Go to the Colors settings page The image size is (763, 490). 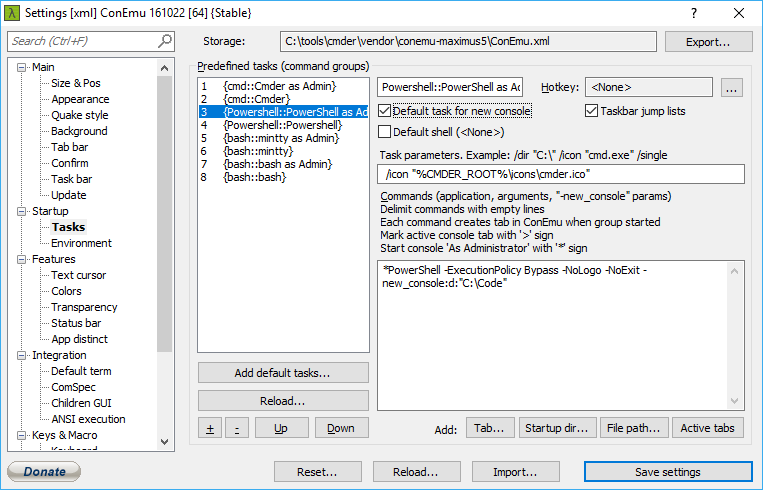tap(66, 291)
